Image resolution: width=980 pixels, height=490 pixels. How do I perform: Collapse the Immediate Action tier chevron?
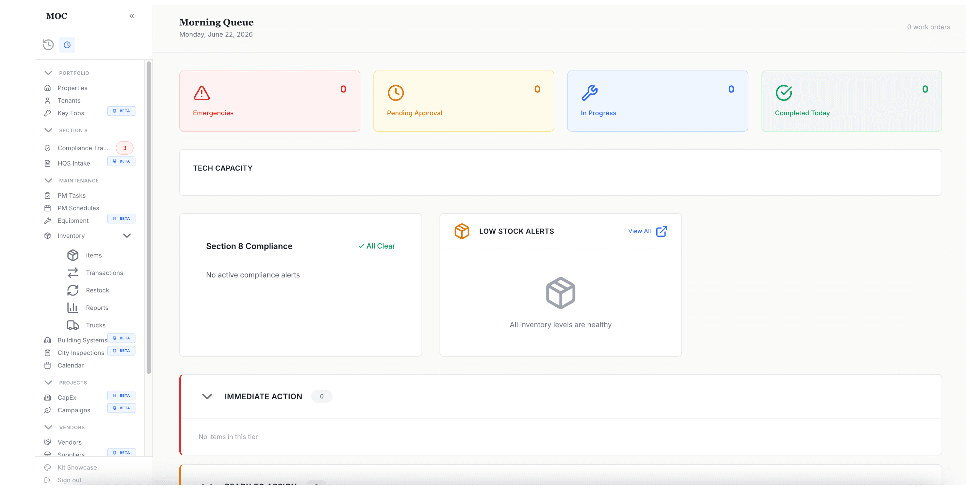click(x=207, y=397)
